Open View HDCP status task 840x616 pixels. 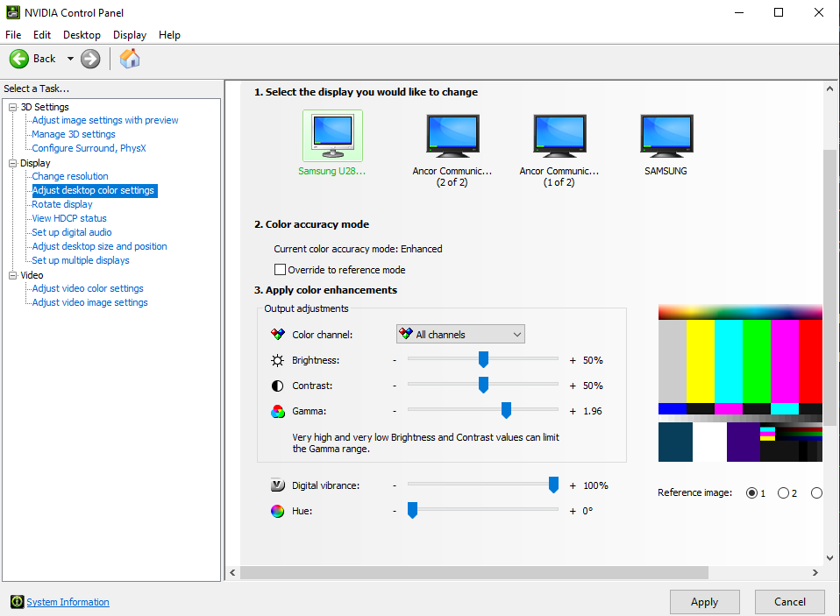point(69,218)
